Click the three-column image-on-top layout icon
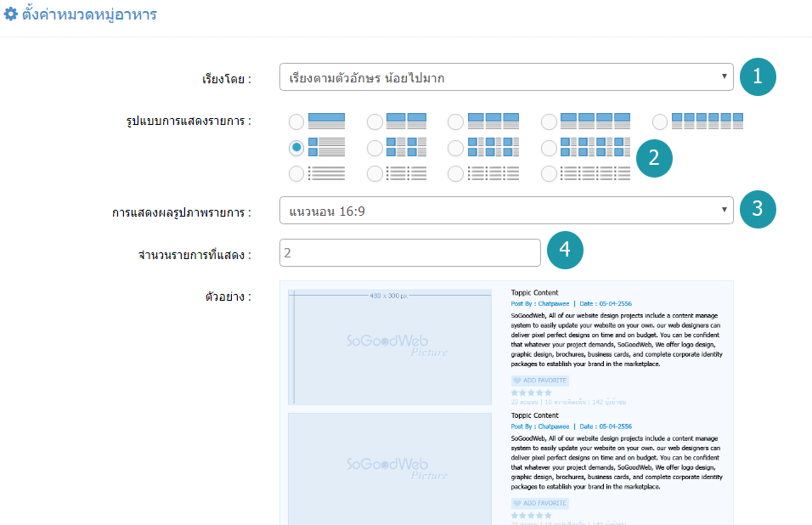The width and height of the screenshot is (812, 525). tap(493, 121)
